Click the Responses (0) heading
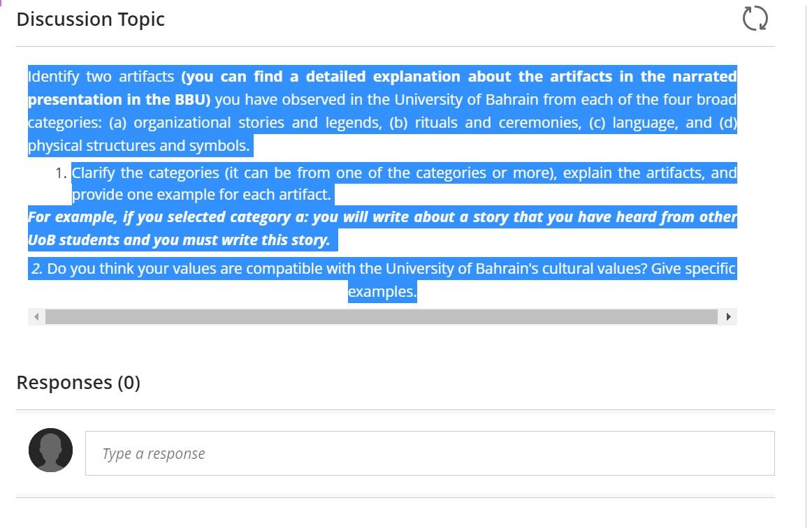Viewport: 812px width, 528px height. [x=79, y=383]
